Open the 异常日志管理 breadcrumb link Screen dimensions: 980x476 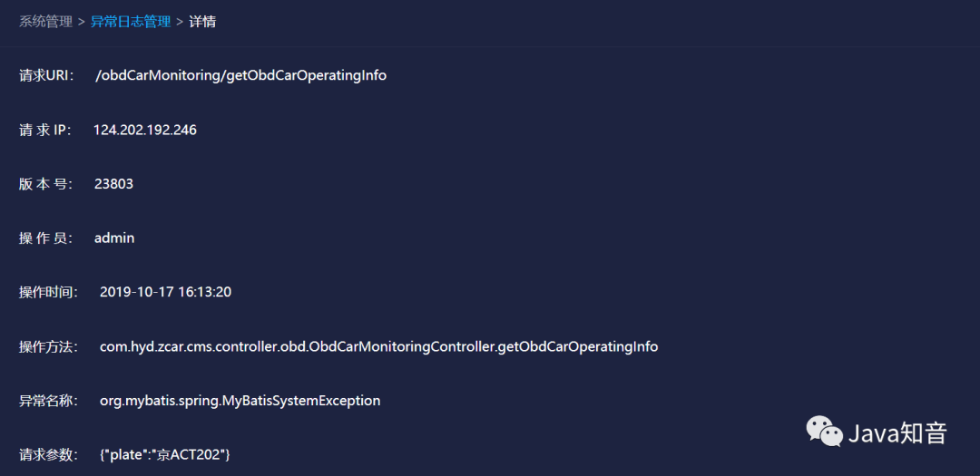pyautogui.click(x=131, y=21)
